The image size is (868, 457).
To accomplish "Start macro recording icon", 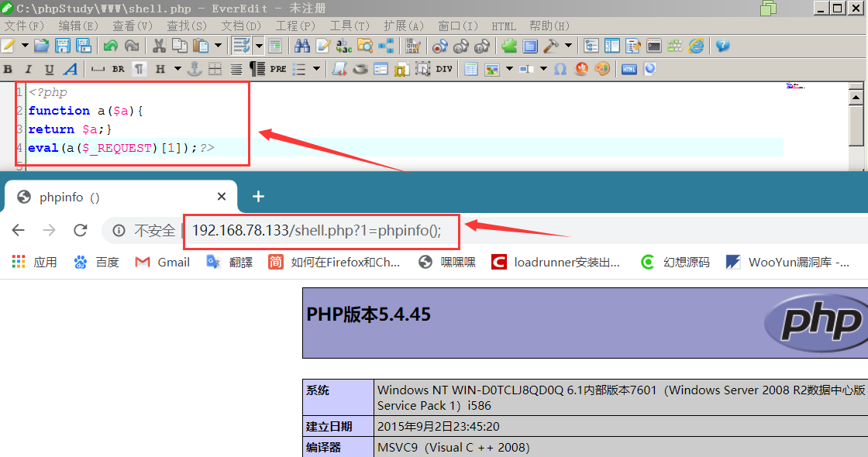I will click(440, 46).
